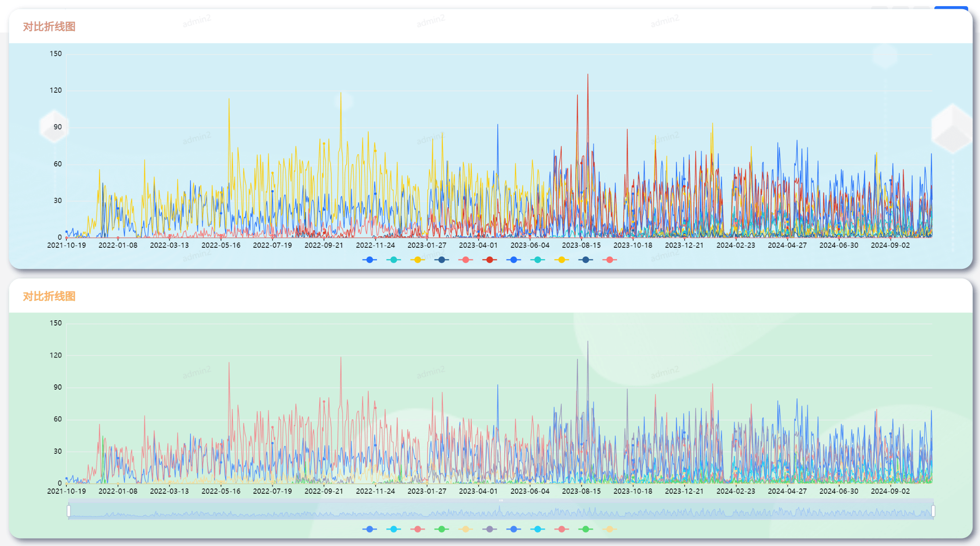Click the 150 y-axis label in the blue chart
The height and width of the screenshot is (546, 980).
point(56,54)
